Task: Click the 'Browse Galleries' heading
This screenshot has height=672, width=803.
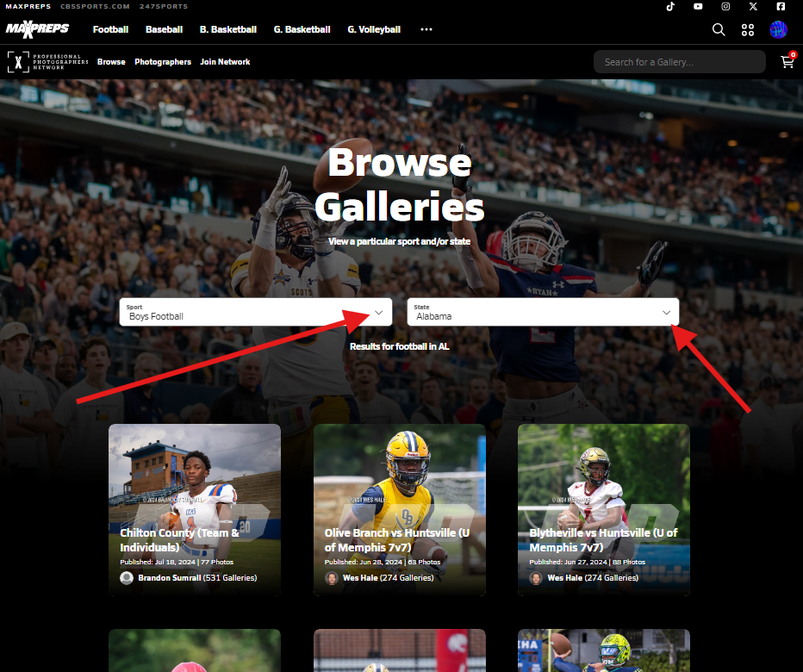Action: coord(400,184)
